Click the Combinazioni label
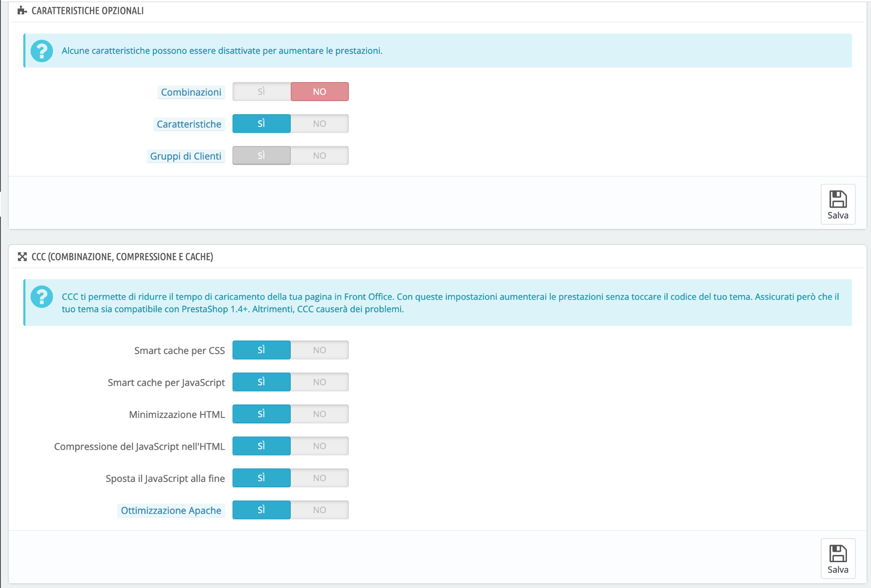 coord(191,92)
